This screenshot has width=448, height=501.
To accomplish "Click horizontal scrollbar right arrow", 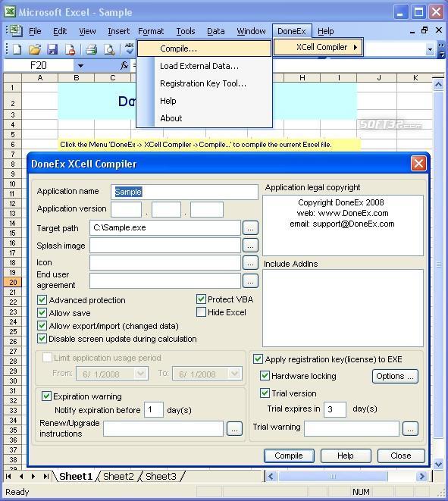I will pos(421,477).
